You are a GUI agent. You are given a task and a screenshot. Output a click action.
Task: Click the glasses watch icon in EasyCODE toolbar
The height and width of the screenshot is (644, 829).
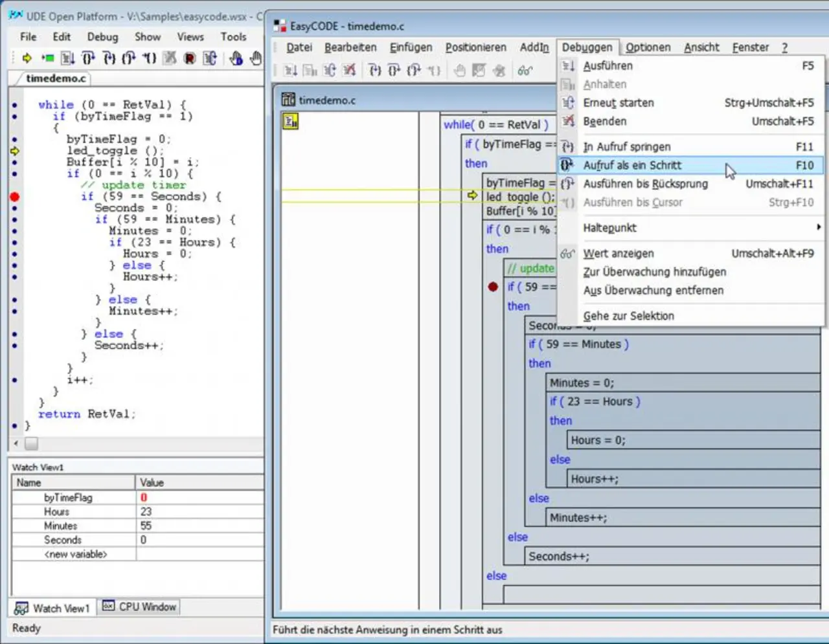pyautogui.click(x=525, y=71)
